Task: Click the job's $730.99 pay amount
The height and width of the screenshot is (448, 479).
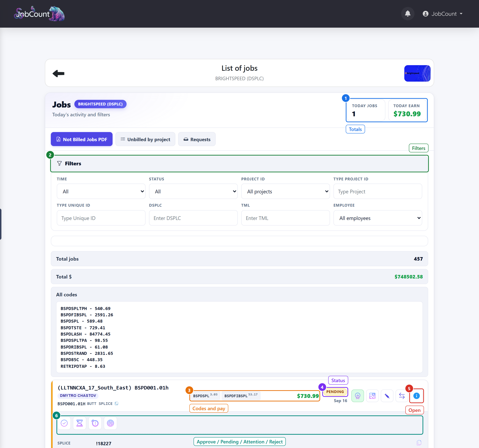Action: pyautogui.click(x=308, y=396)
